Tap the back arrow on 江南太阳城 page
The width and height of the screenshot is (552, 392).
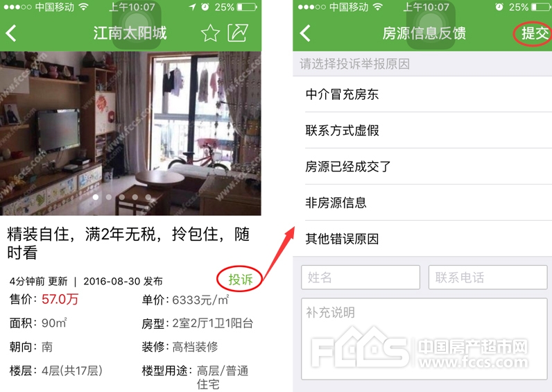pos(11,33)
